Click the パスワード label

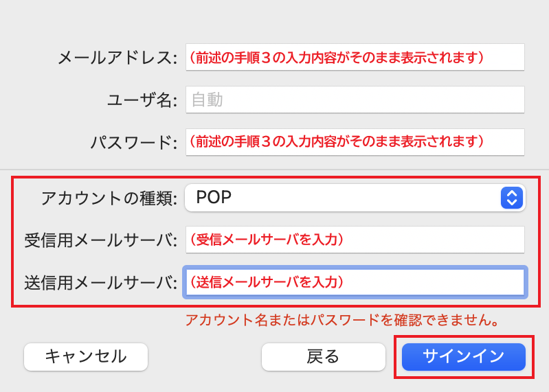tap(134, 143)
